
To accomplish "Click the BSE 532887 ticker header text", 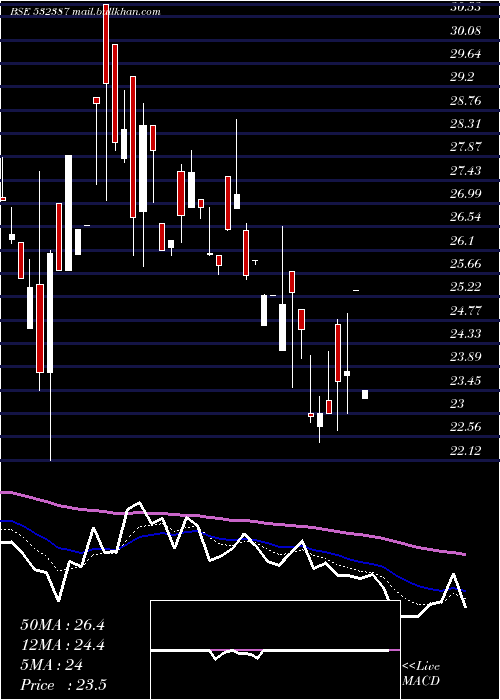I will [x=85, y=12].
